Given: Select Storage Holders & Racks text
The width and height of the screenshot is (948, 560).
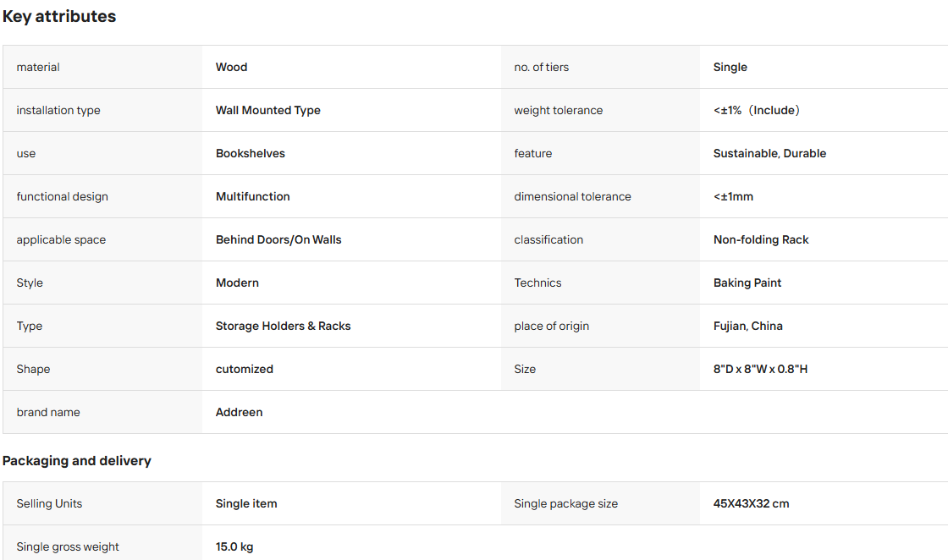Looking at the screenshot, I should pos(283,326).
